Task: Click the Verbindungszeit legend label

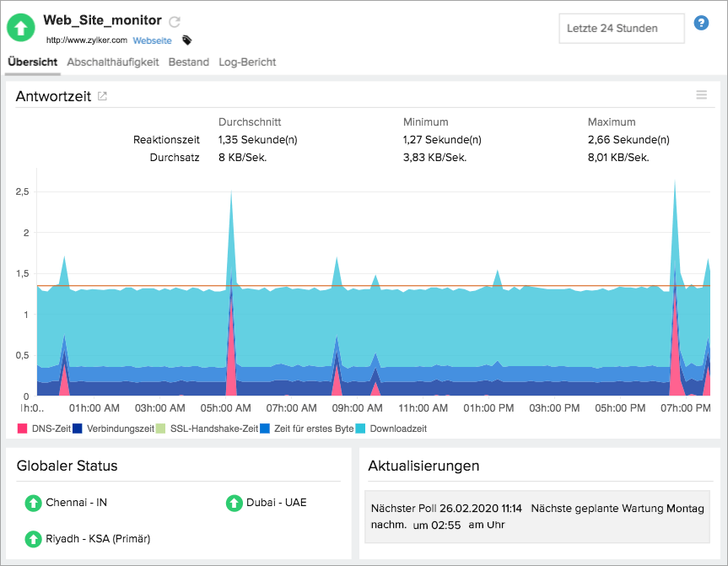Action: [x=121, y=429]
